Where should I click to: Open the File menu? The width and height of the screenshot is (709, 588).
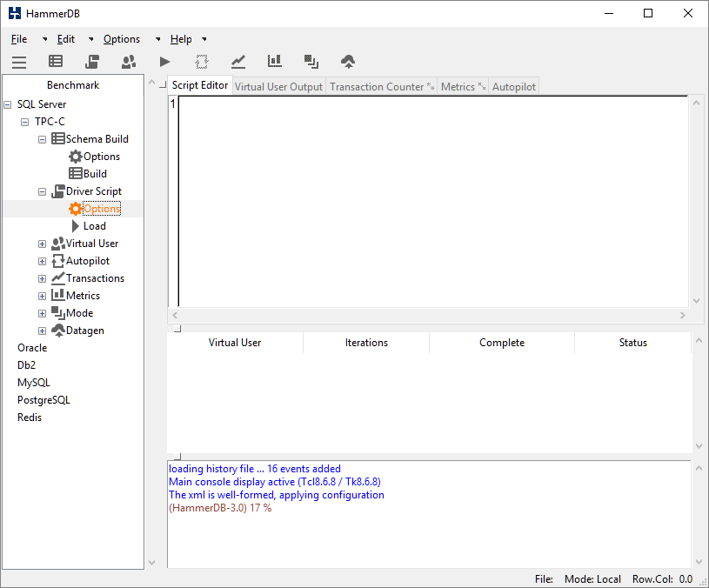[x=19, y=39]
